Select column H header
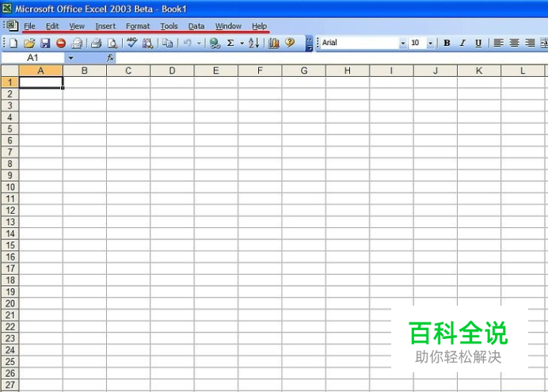Screen dimensions: 548x392 pyautogui.click(x=348, y=71)
